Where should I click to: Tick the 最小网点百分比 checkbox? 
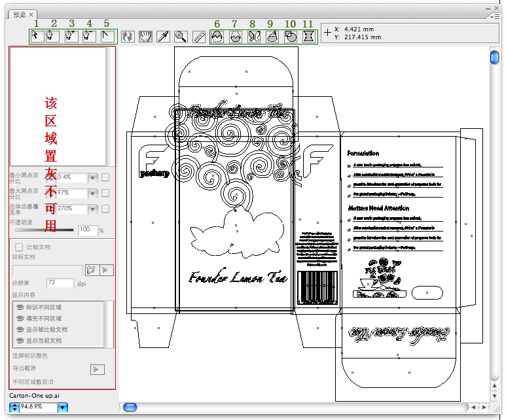click(105, 177)
